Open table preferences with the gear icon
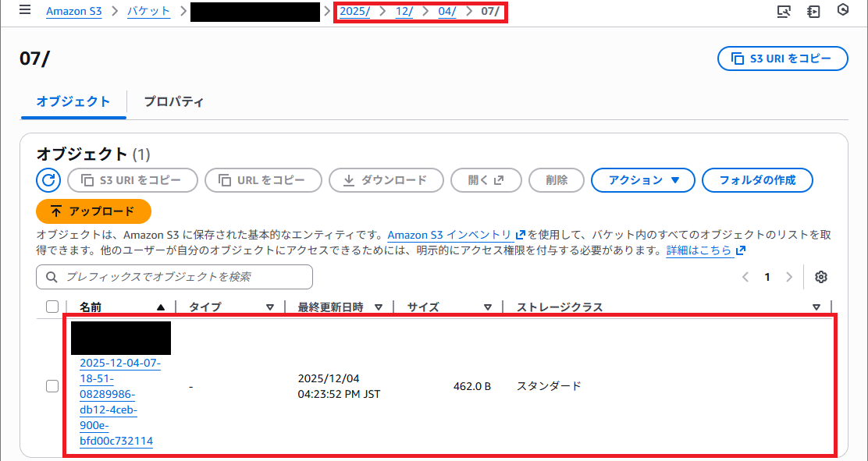Screen dimensions: 868x461 pyautogui.click(x=820, y=277)
